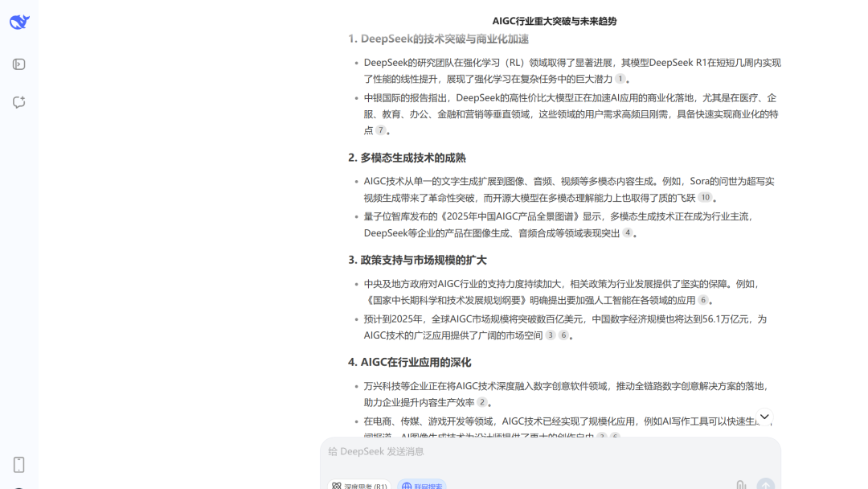The height and width of the screenshot is (489, 868).
Task: Open citation badge 1 after 巨大潜力
Action: pos(620,79)
